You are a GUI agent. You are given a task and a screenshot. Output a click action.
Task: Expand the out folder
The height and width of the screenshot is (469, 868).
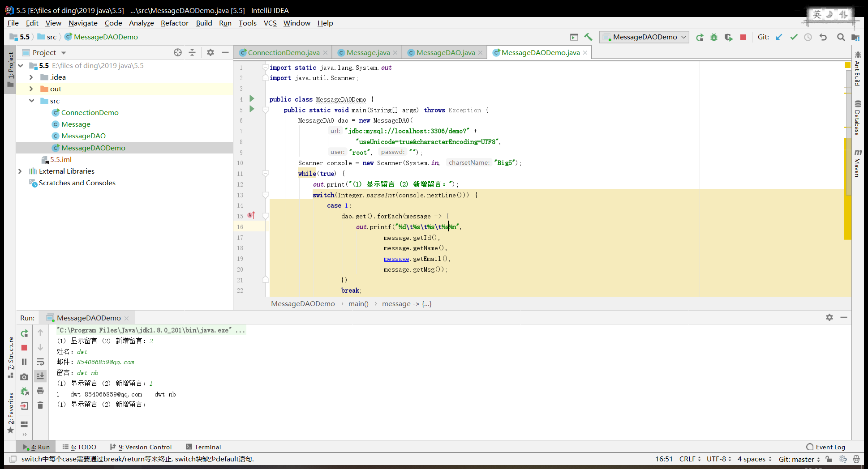[31, 89]
